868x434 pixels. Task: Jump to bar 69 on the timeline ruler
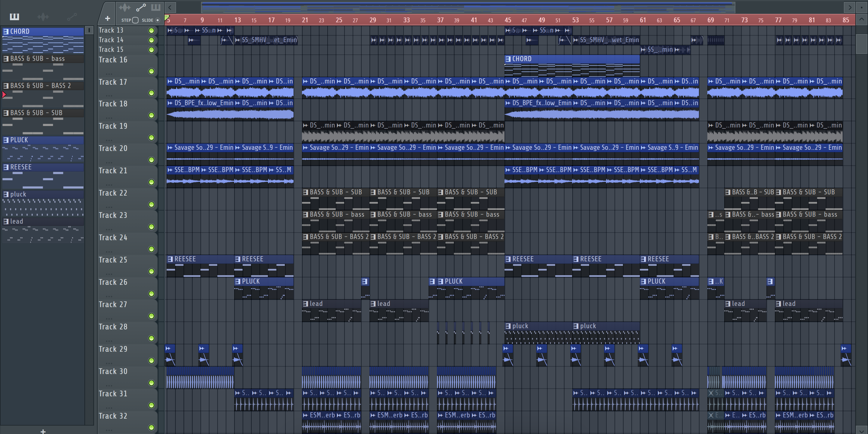click(711, 20)
